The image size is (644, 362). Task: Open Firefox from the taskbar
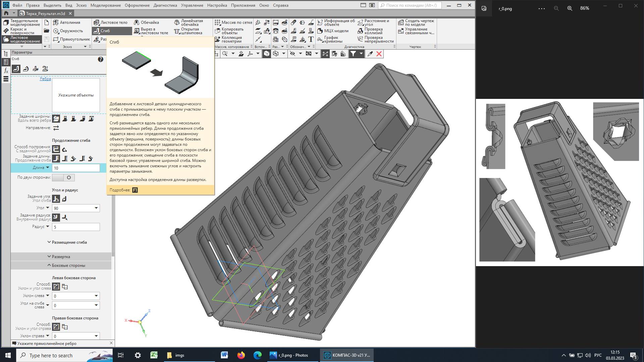[x=241, y=355]
